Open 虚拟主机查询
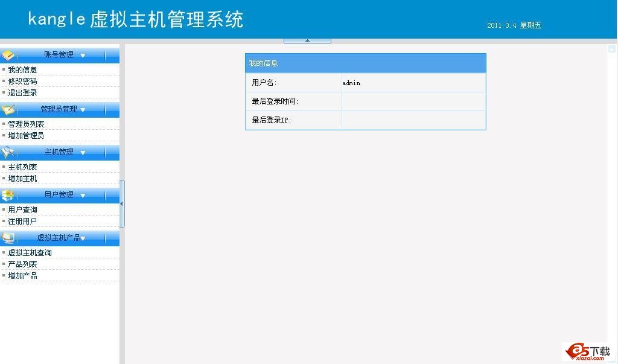The image size is (618, 364). tap(30, 253)
